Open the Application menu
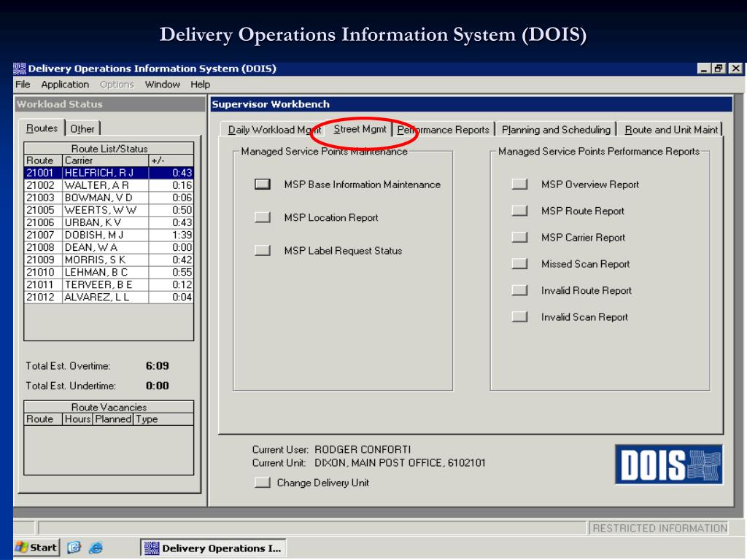The image size is (747, 560). 65,85
